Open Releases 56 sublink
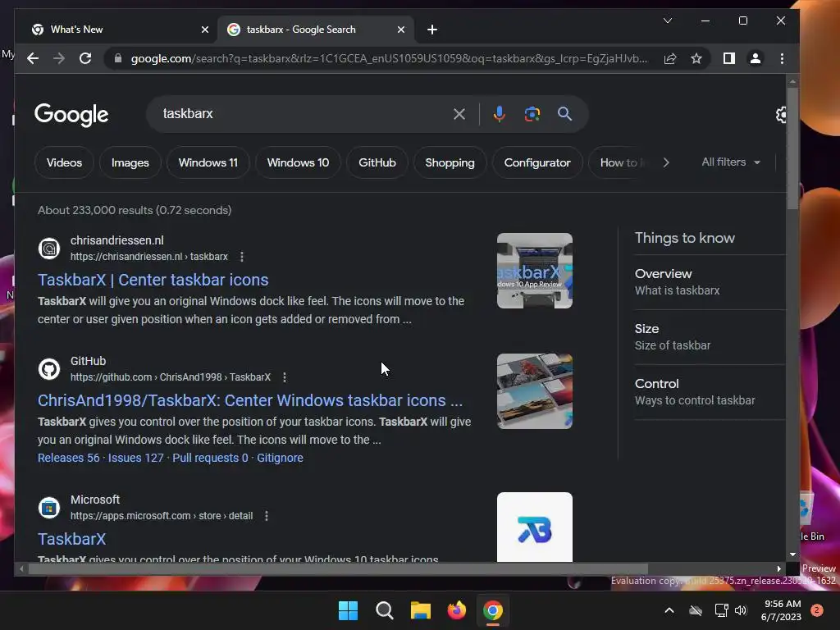840x630 pixels. click(x=69, y=458)
